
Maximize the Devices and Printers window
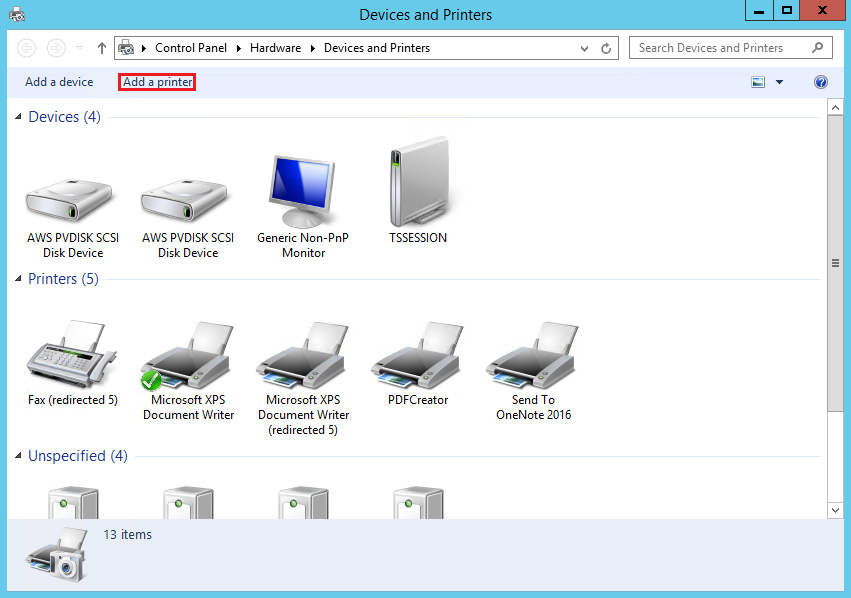(x=786, y=10)
